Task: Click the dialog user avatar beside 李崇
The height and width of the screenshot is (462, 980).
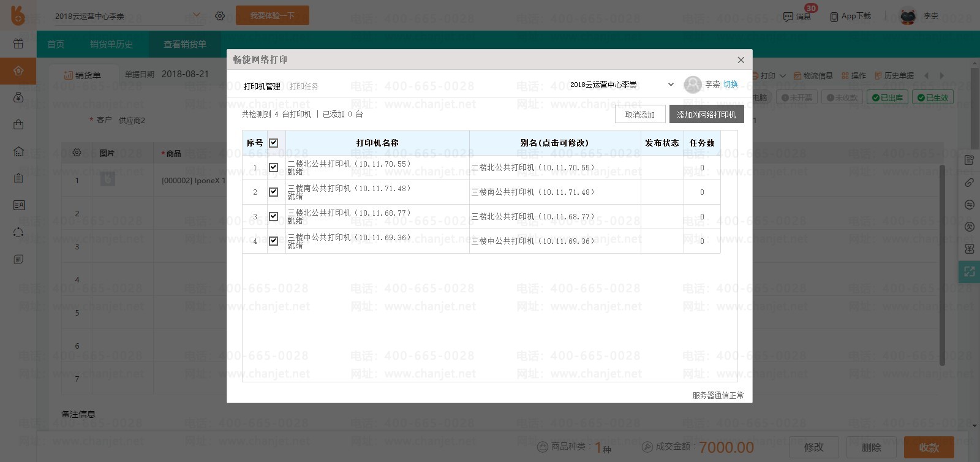Action: [693, 85]
